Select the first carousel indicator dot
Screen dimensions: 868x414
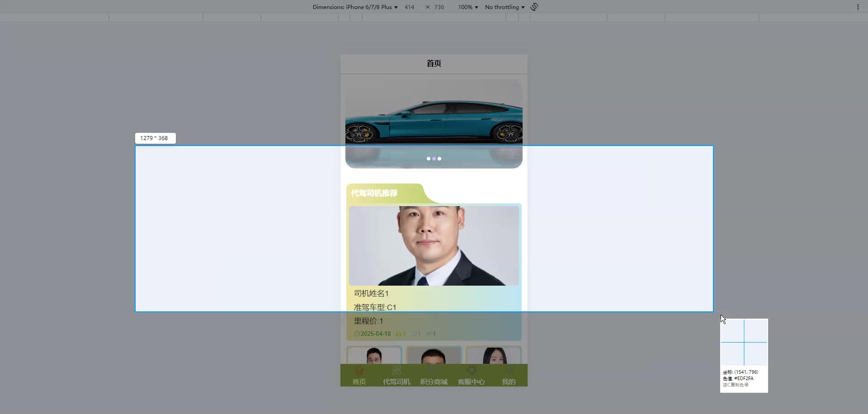pyautogui.click(x=429, y=159)
